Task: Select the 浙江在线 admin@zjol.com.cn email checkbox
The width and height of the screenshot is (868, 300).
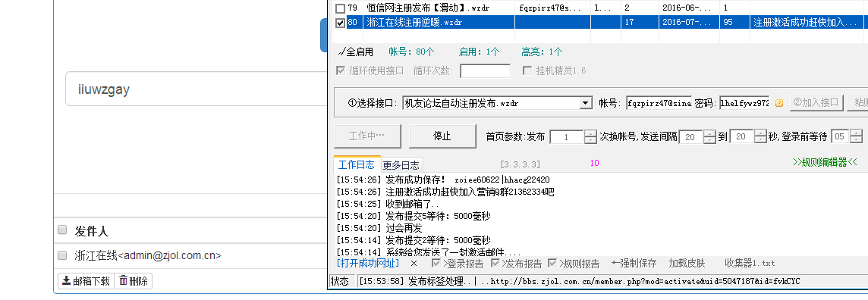Action: tap(62, 255)
